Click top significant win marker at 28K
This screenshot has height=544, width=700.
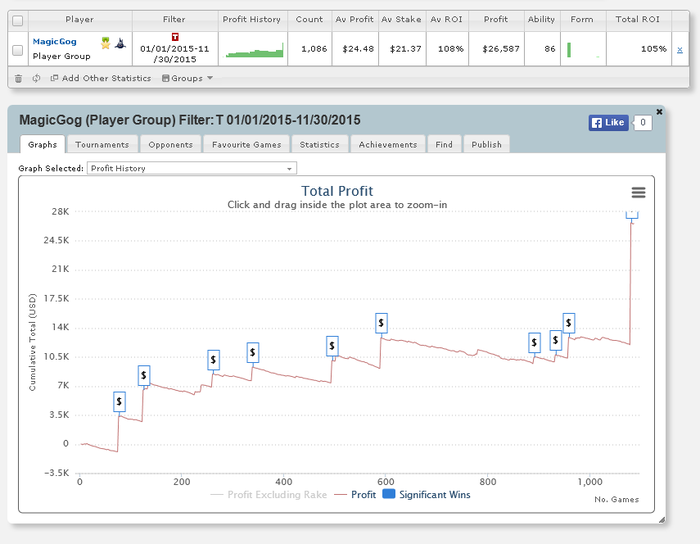tap(632, 215)
